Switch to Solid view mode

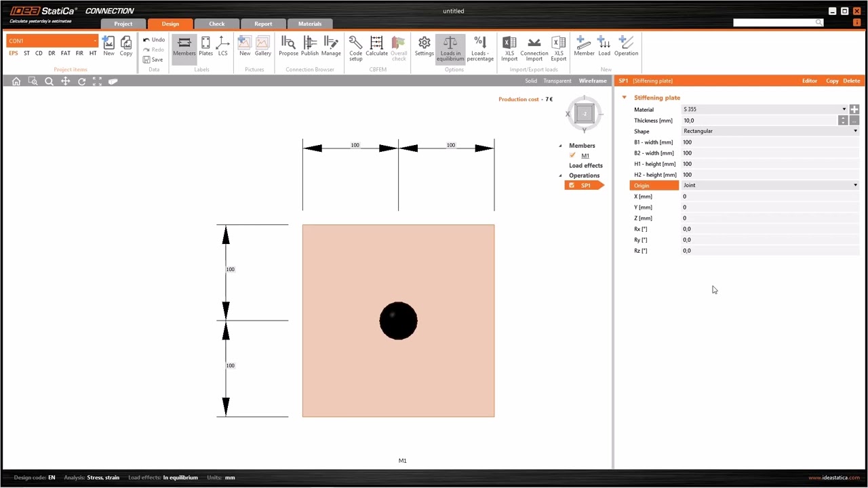pyautogui.click(x=531, y=81)
